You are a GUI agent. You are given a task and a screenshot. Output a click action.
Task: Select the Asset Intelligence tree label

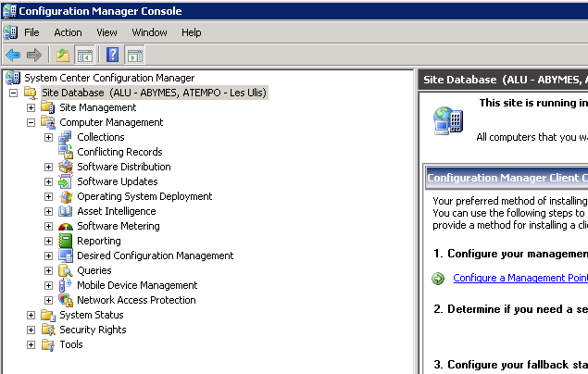coord(117,211)
